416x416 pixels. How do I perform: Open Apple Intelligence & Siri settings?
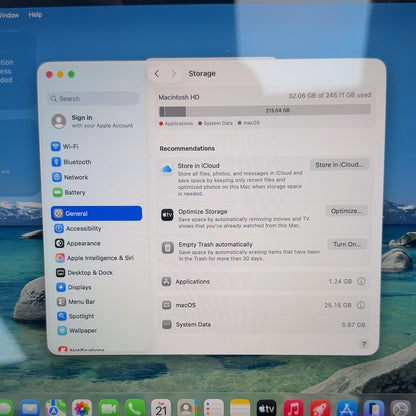click(x=94, y=258)
